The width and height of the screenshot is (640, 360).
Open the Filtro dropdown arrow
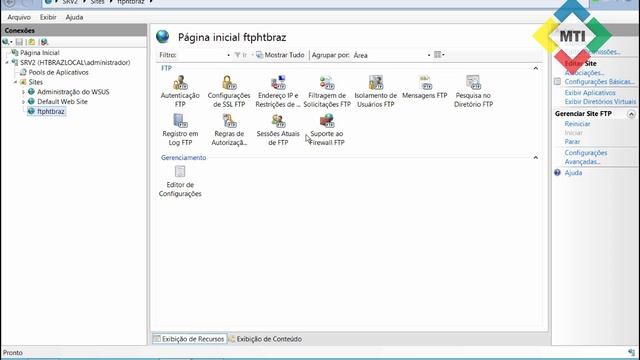(x=228, y=55)
